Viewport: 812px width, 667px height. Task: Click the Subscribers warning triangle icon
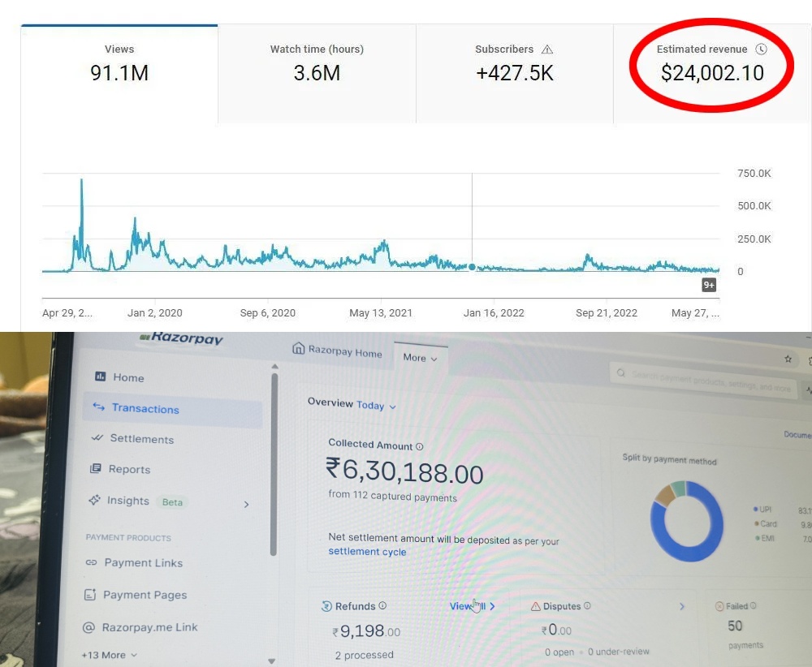point(547,49)
